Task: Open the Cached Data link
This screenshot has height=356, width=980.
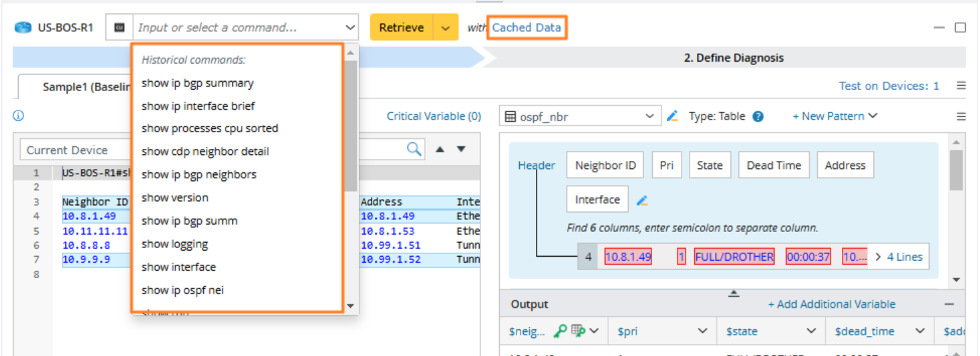Action: (527, 27)
